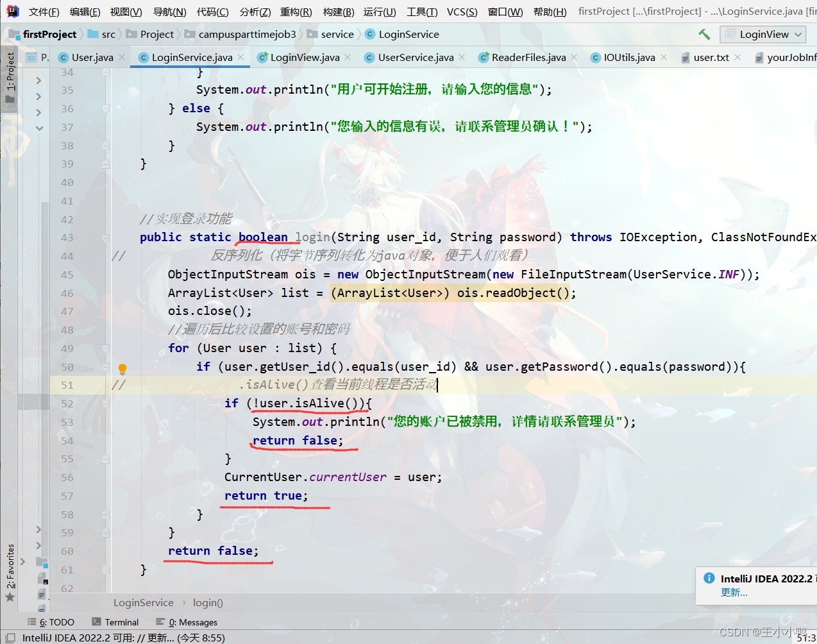Click the cursor position indicator in status bar
This screenshot has height=644, width=817.
806,638
